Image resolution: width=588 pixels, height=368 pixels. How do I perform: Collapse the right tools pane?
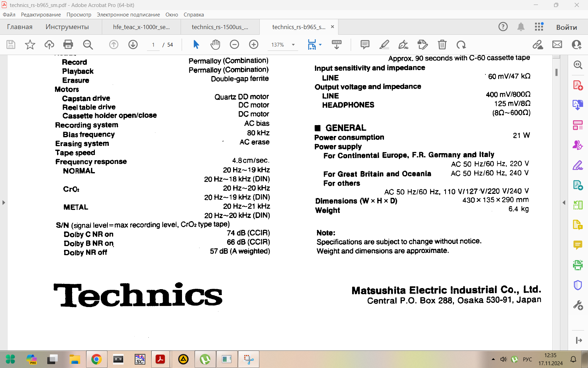[x=564, y=203]
